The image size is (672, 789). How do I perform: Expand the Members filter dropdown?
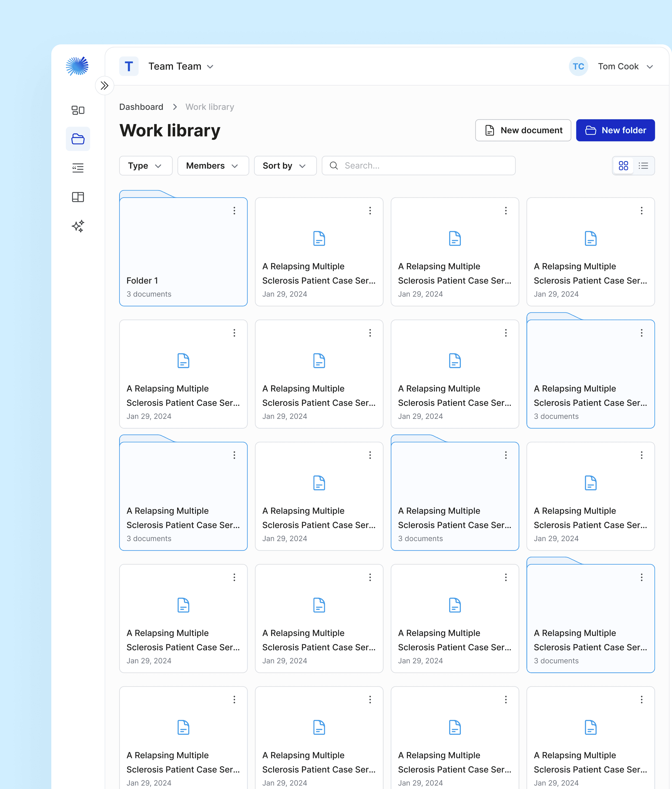(x=213, y=166)
